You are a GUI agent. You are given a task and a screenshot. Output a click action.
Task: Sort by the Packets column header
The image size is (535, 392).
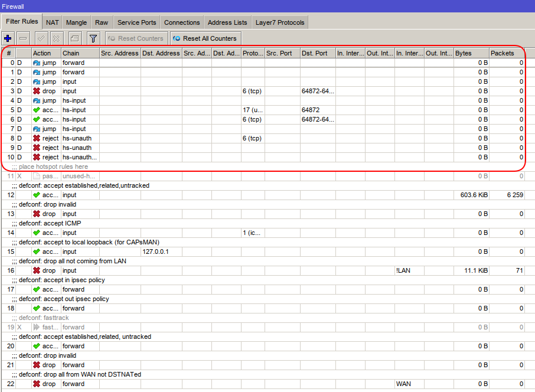pyautogui.click(x=507, y=53)
